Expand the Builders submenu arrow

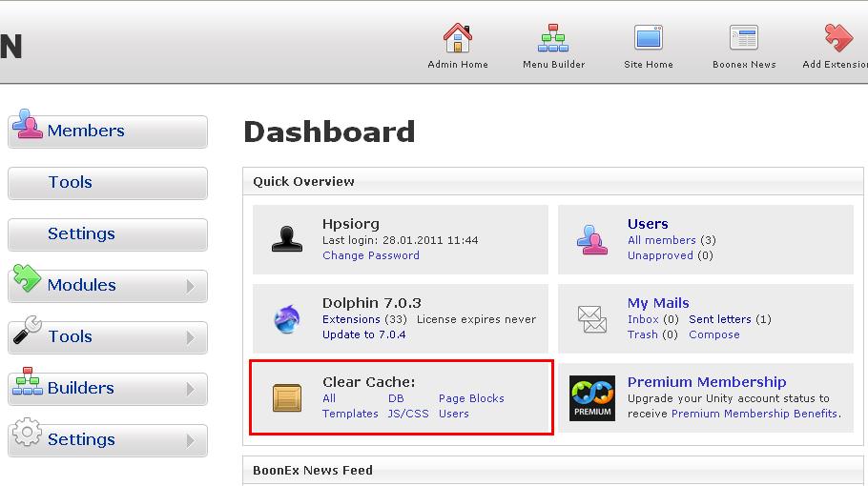191,389
